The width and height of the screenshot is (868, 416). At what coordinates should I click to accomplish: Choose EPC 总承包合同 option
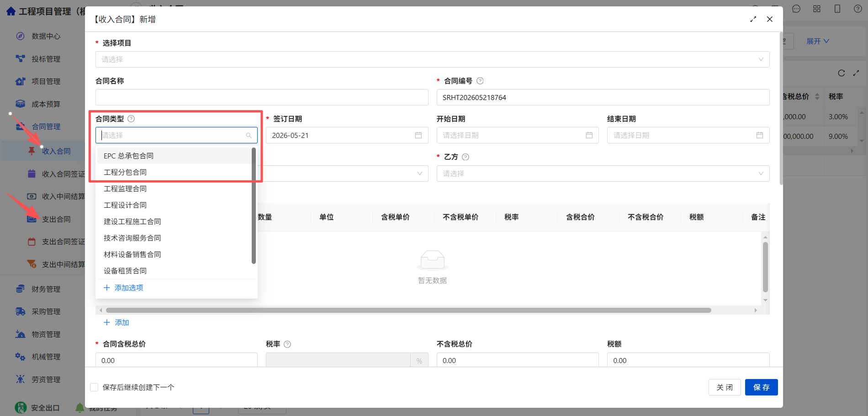click(175, 156)
